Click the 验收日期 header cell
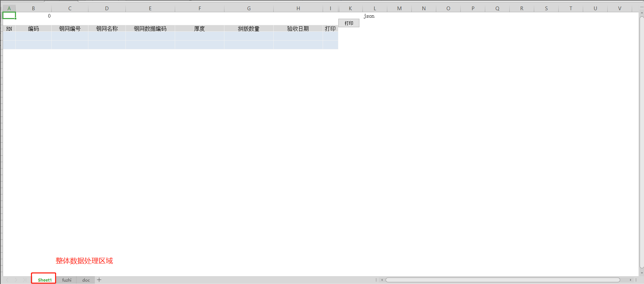 pyautogui.click(x=298, y=29)
